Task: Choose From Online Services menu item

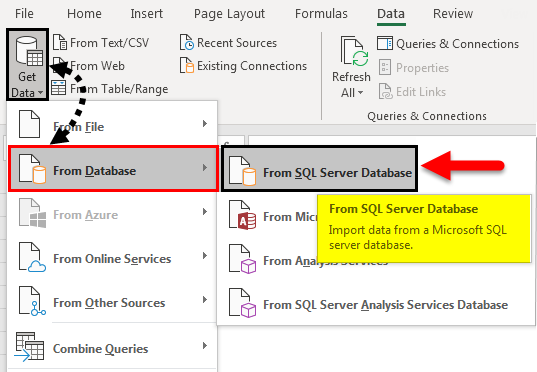Action: click(113, 258)
